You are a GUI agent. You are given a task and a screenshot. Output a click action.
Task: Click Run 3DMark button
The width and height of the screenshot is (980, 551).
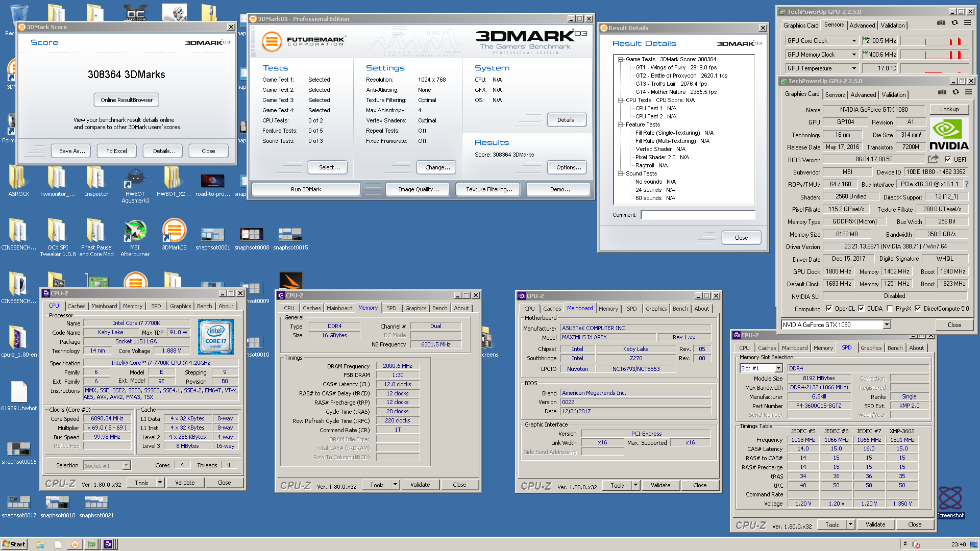pos(306,189)
